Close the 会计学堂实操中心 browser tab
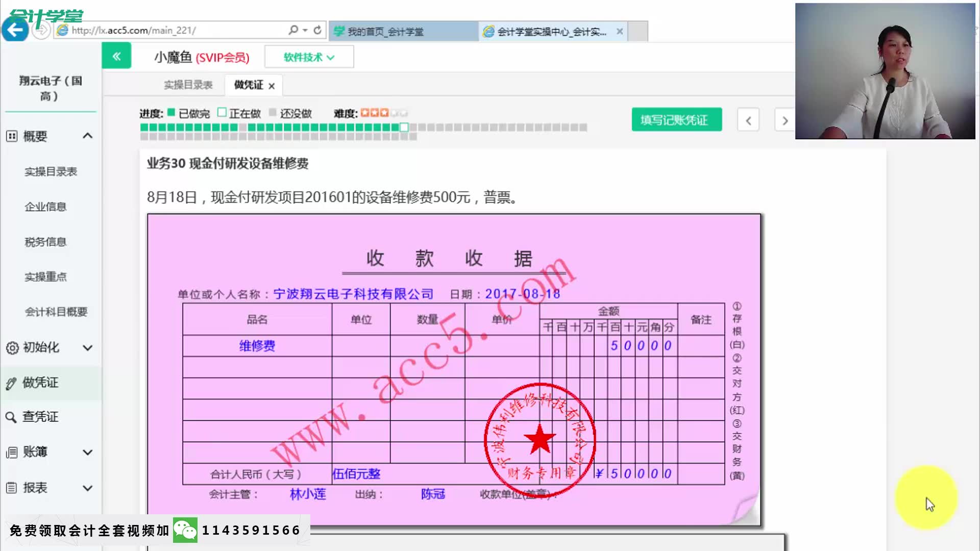This screenshot has width=980, height=551. [619, 32]
